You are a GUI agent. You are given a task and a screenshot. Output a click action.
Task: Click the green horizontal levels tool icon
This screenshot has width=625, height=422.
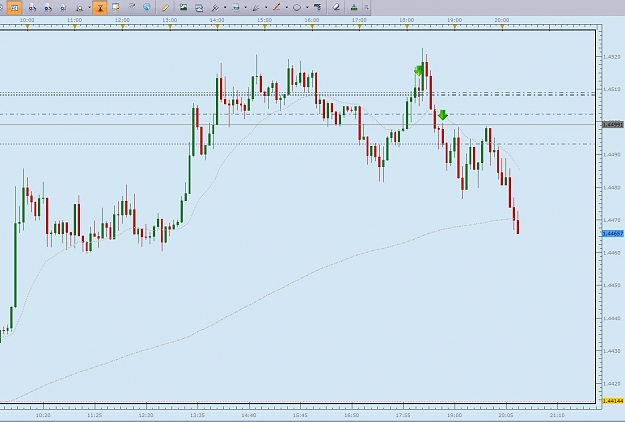coord(236,8)
